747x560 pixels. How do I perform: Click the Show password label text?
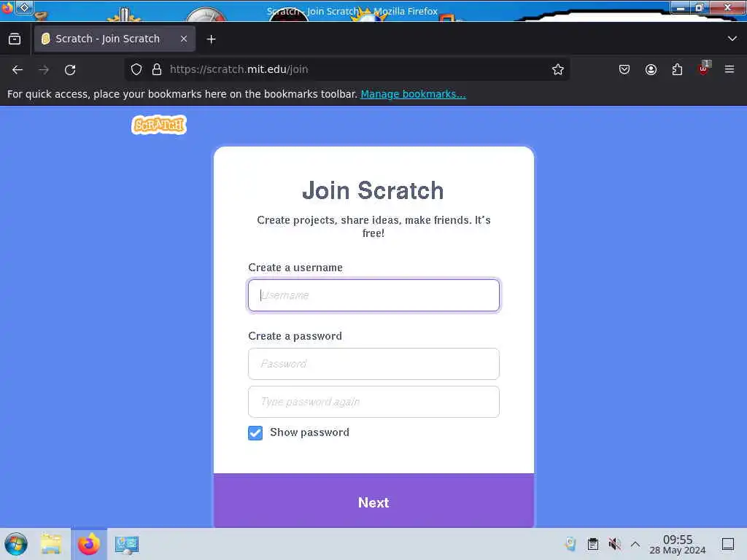(x=309, y=432)
